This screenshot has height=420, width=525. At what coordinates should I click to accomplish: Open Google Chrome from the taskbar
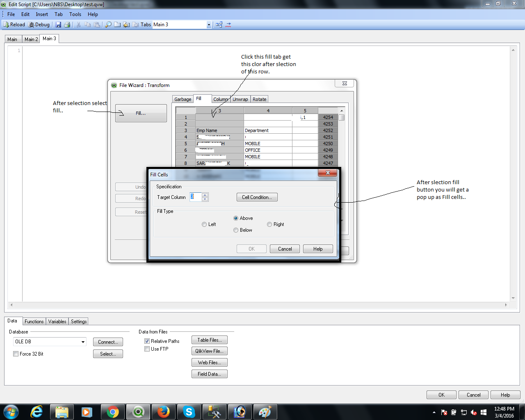click(112, 412)
